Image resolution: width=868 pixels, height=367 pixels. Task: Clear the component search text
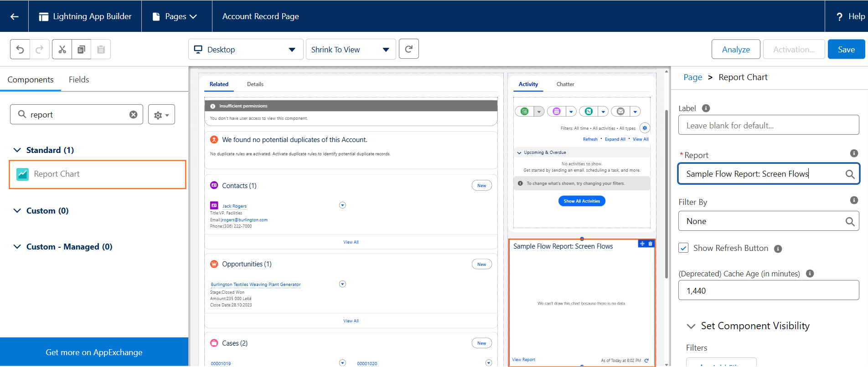coord(133,115)
